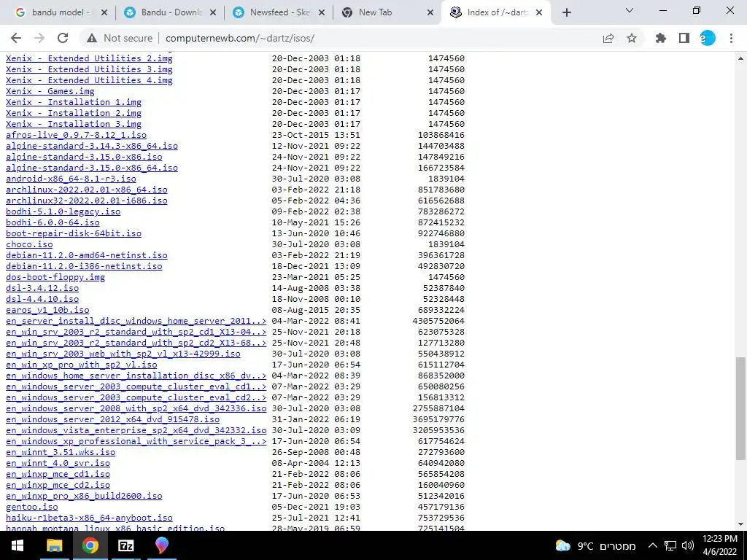The height and width of the screenshot is (560, 747).
Task: Download en_windows_server_2012_x64_dvd_915478.iso
Action: coord(113,419)
